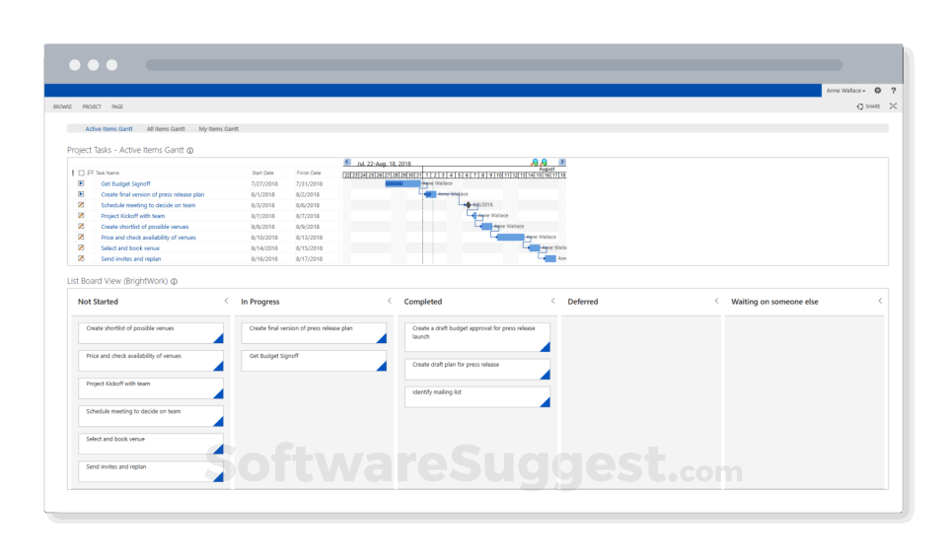Collapse the Completed board column
This screenshot has width=947, height=560.
point(552,301)
